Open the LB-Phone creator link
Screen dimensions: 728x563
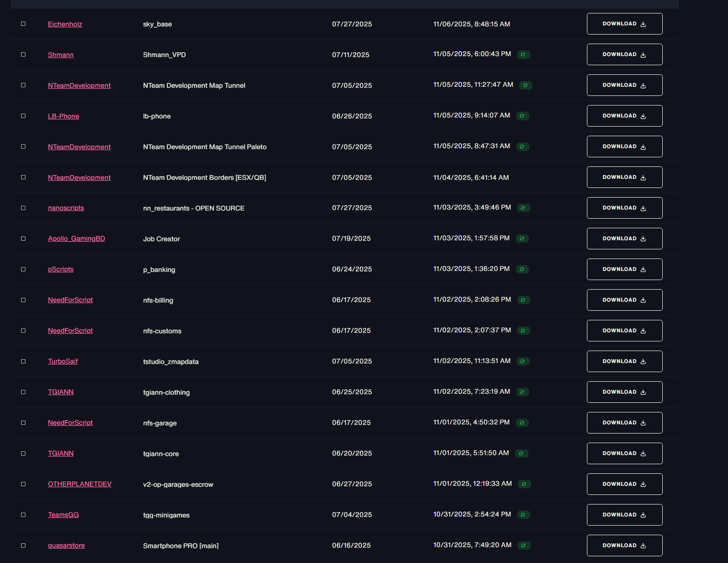click(x=63, y=116)
